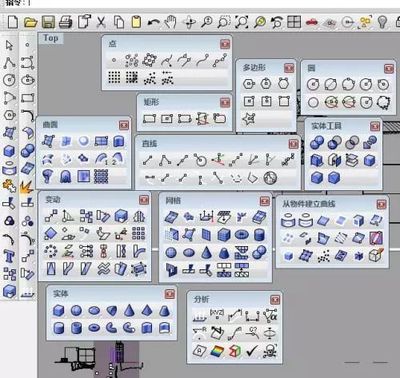The width and height of the screenshot is (400, 378).
Task: Save the model using the floppy disk icon
Action: pyautogui.click(x=48, y=22)
